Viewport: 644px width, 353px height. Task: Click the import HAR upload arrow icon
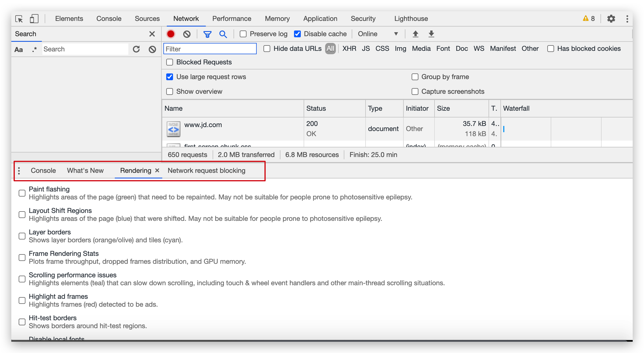coord(415,34)
